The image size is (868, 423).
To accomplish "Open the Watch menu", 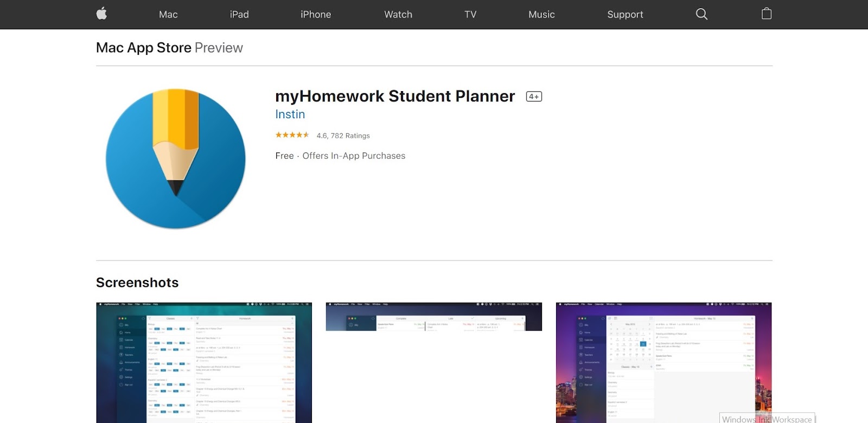I will pos(398,15).
